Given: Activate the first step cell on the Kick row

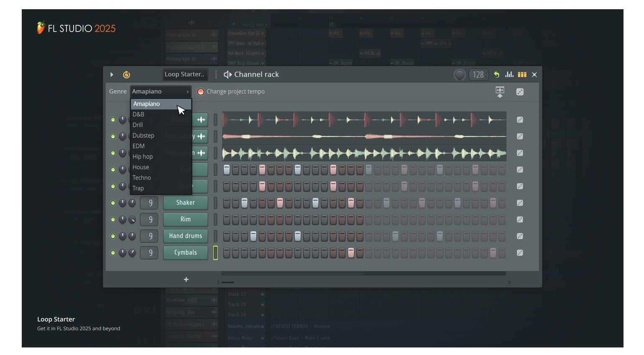Looking at the screenshot, I should [x=226, y=170].
